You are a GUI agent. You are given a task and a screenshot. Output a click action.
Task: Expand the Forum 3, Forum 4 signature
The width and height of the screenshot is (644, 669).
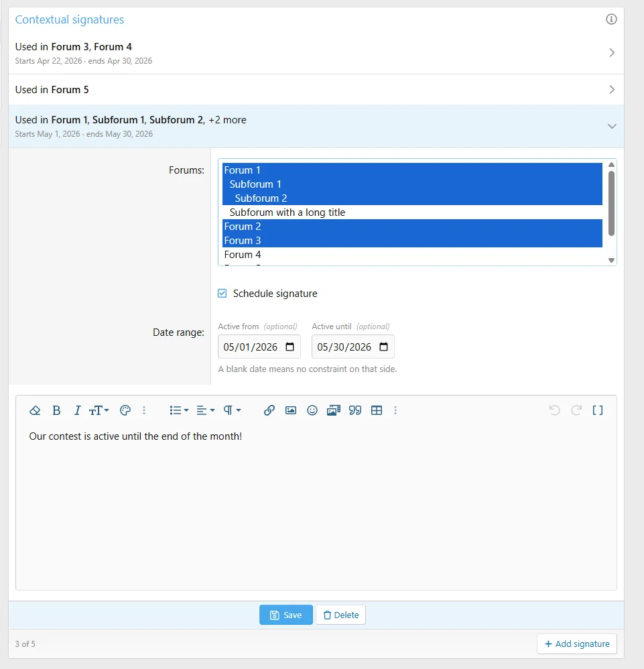pyautogui.click(x=316, y=53)
